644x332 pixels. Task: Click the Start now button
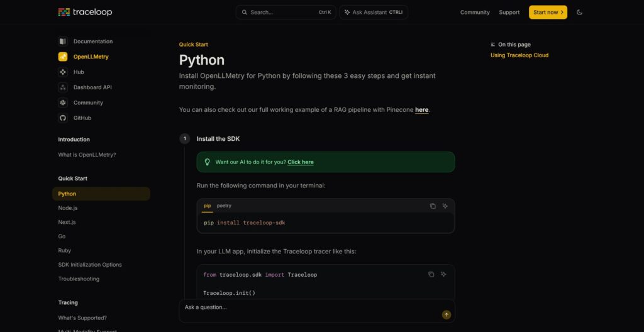(548, 13)
